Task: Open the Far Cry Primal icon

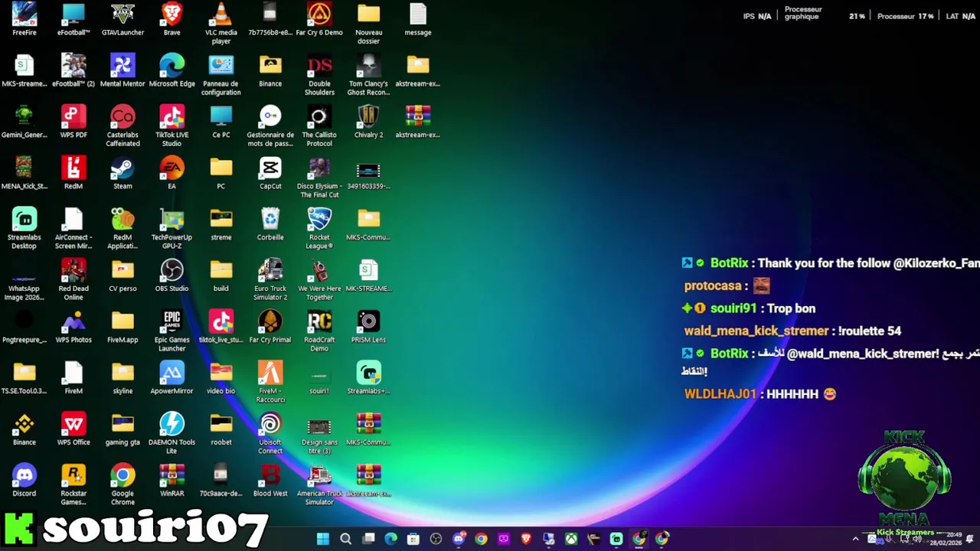Action: [270, 328]
